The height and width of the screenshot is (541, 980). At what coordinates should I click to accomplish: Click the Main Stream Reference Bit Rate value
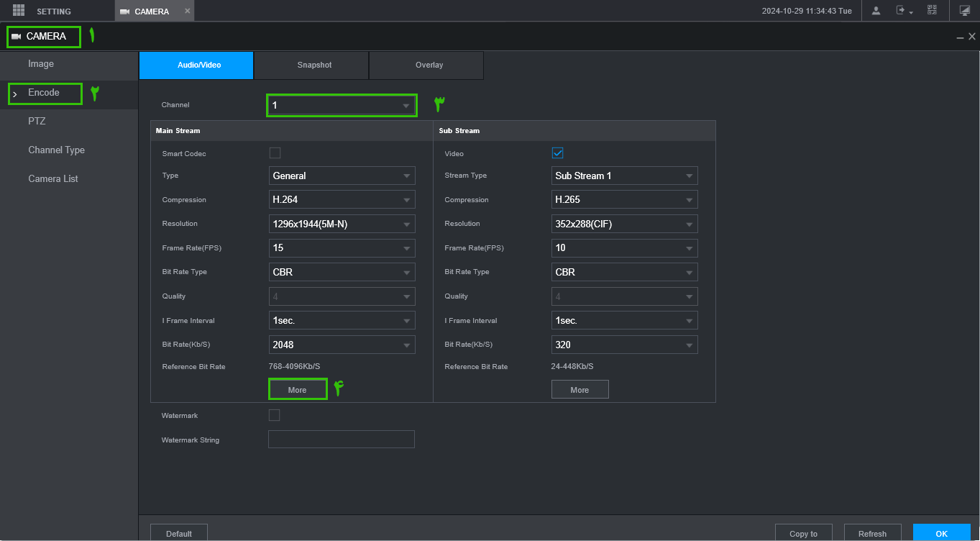[294, 367]
